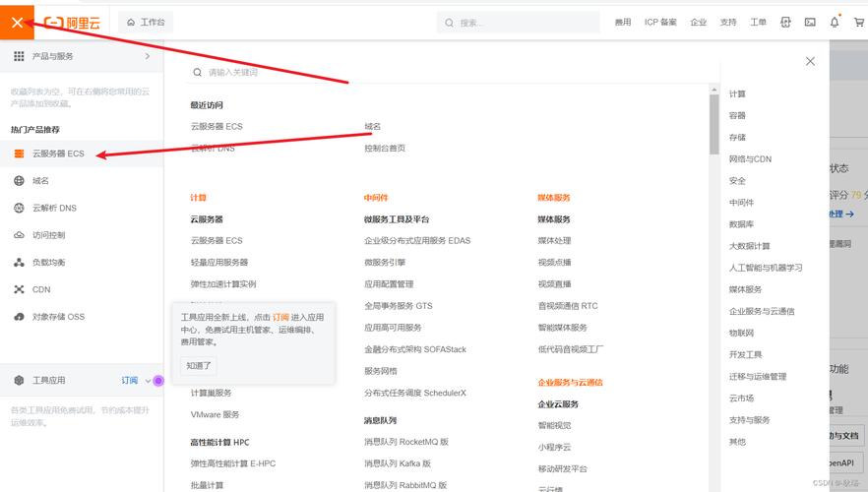This screenshot has width=868, height=492.
Task: Open VMware 服务 product
Action: 215,414
